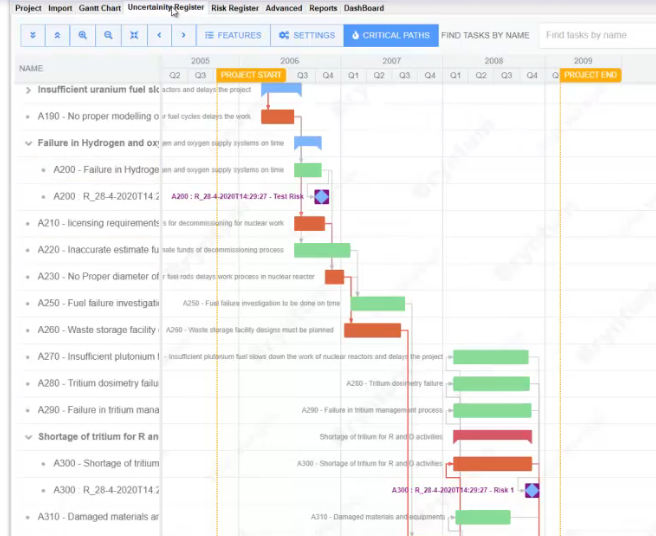Zoom in on the Gantt timeline
Image resolution: width=656 pixels, height=536 pixels.
[x=83, y=35]
